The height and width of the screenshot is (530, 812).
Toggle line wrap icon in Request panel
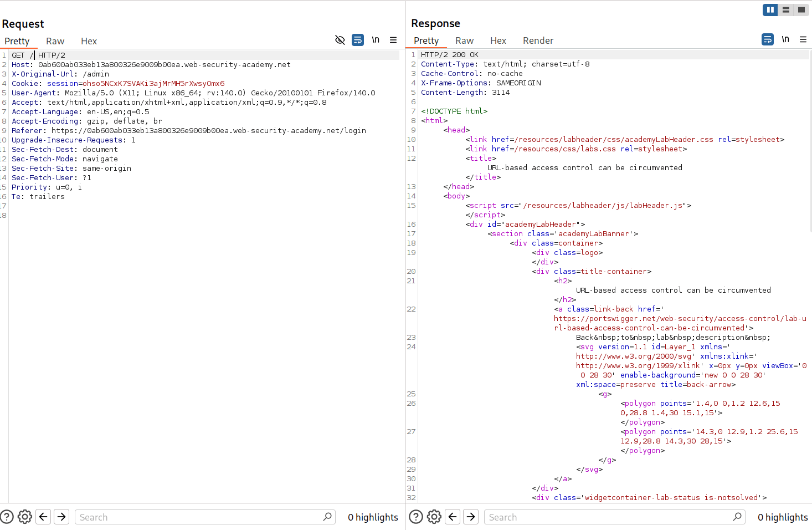point(358,40)
